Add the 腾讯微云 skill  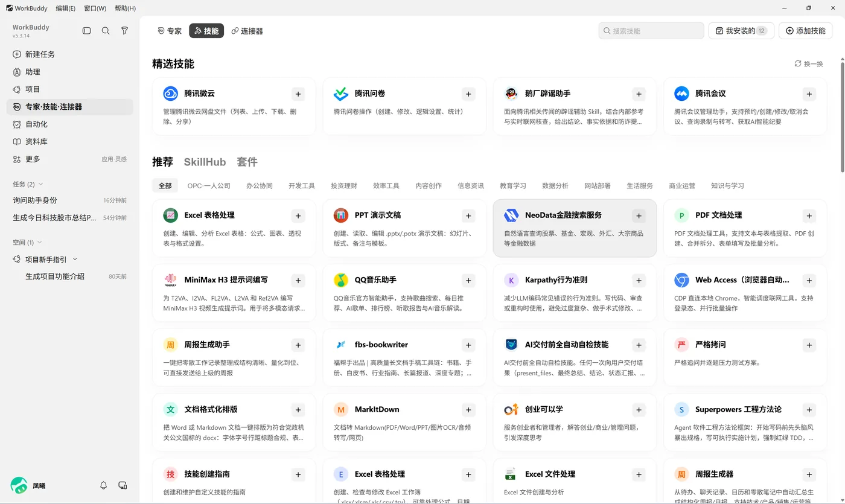(x=298, y=94)
